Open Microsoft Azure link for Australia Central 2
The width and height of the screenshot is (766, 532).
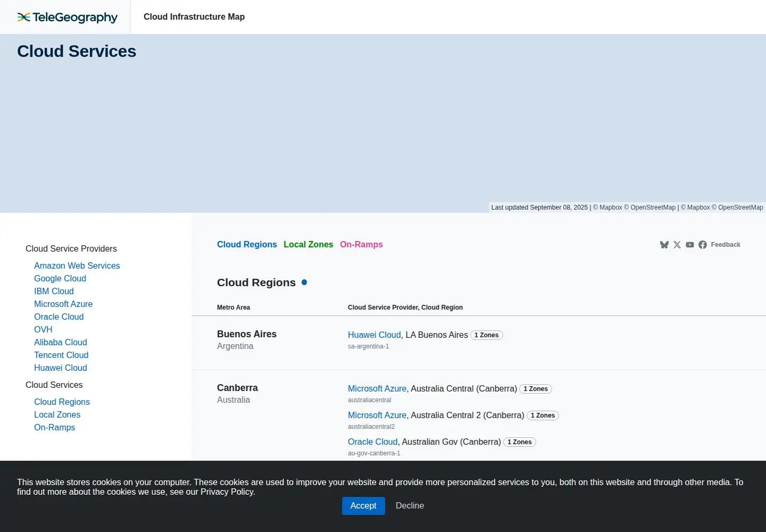coord(377,415)
